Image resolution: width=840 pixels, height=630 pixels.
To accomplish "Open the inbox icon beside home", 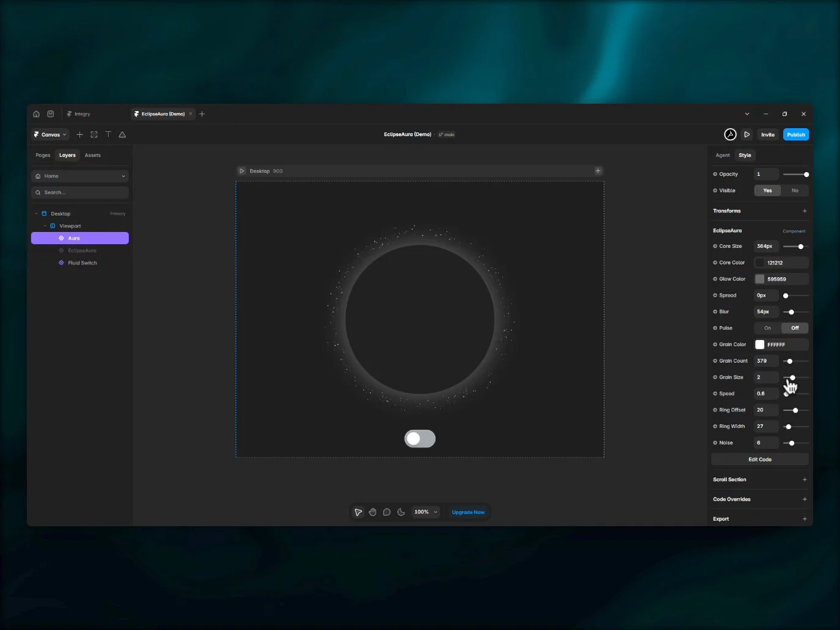I will (51, 114).
